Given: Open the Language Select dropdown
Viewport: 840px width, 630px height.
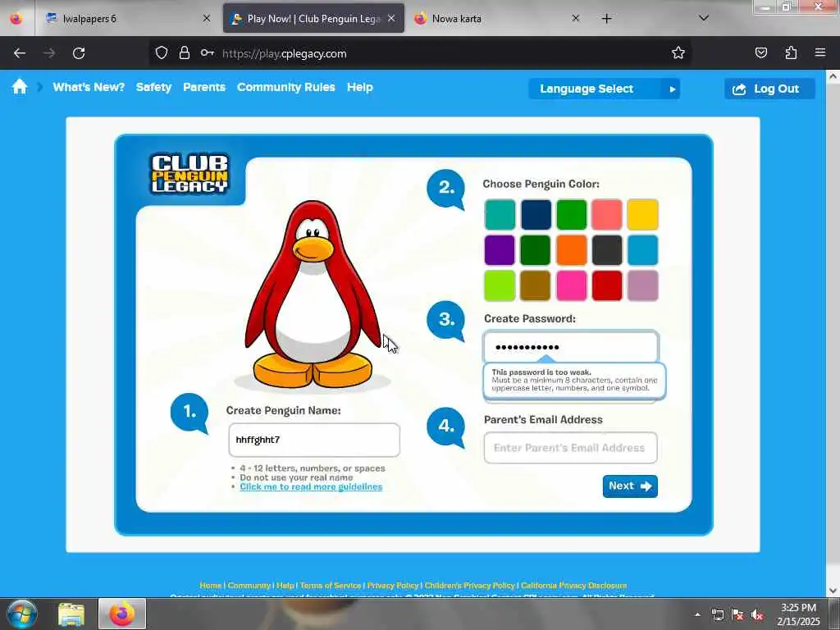Looking at the screenshot, I should point(604,89).
